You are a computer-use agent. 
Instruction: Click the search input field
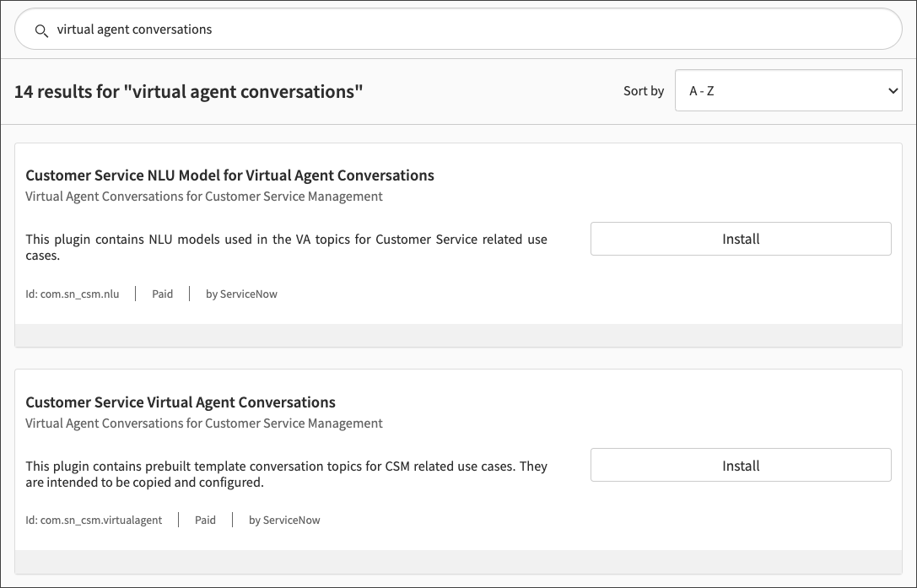point(337,29)
